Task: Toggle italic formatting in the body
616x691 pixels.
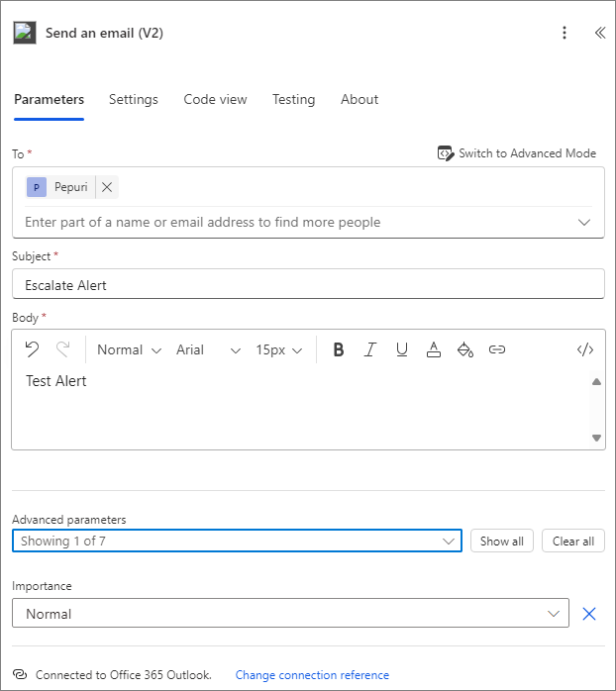Action: 370,349
